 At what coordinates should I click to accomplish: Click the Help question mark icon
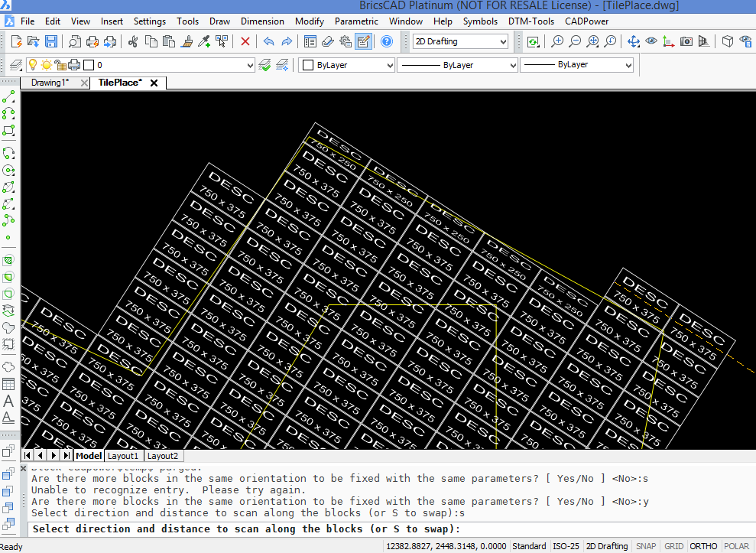[387, 41]
